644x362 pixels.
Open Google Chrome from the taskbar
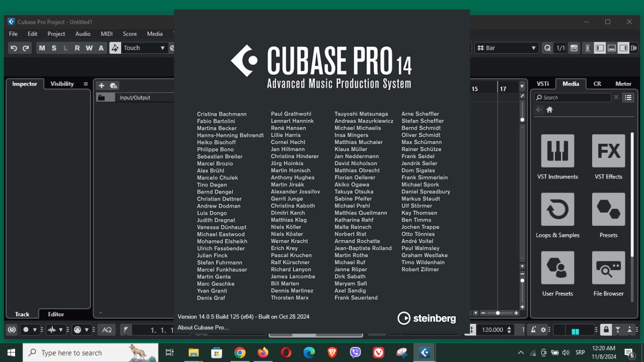click(240, 353)
